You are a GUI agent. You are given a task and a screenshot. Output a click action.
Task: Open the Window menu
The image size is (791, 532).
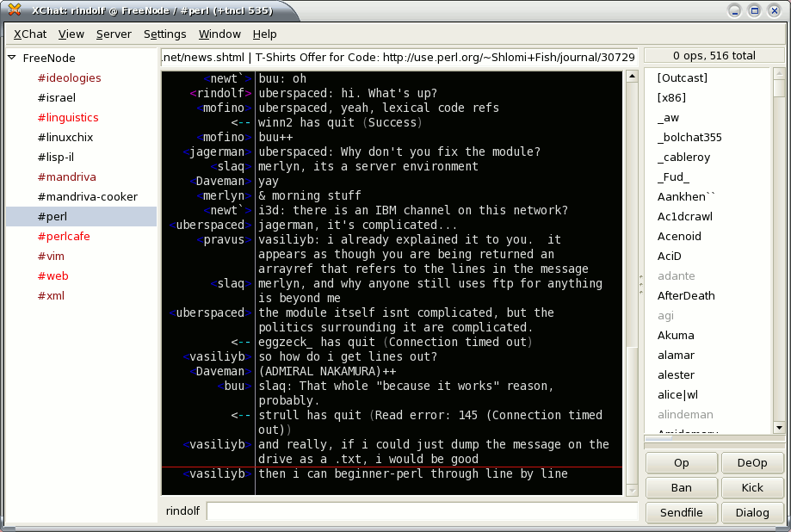[x=219, y=34]
